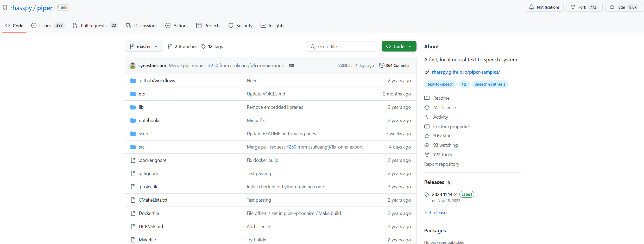This screenshot has width=644, height=244.
Task: Click the Dockerfile file icon
Action: [133, 213]
